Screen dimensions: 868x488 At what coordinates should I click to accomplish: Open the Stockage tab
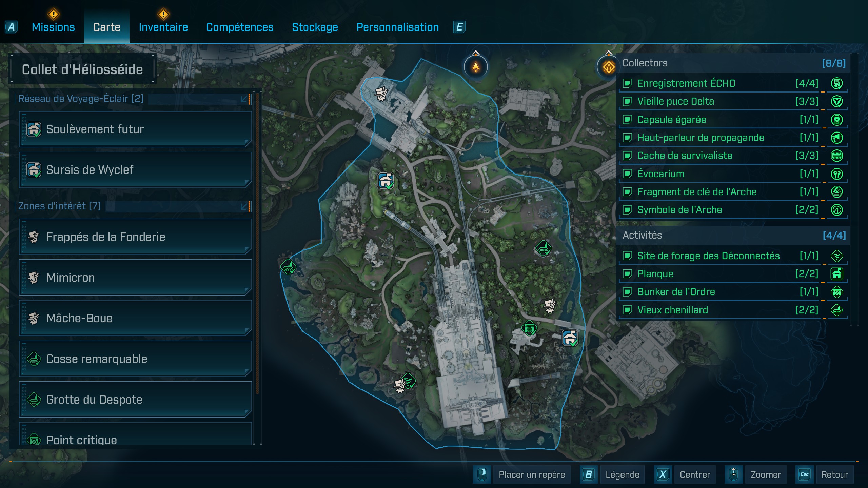315,27
